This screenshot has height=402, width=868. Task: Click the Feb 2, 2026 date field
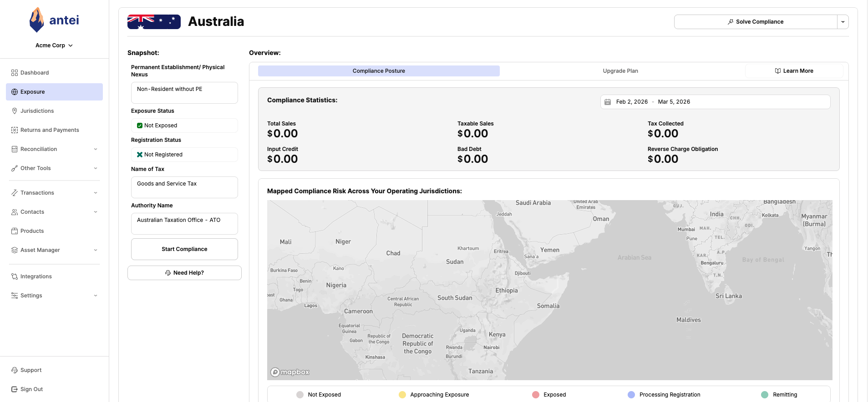632,102
